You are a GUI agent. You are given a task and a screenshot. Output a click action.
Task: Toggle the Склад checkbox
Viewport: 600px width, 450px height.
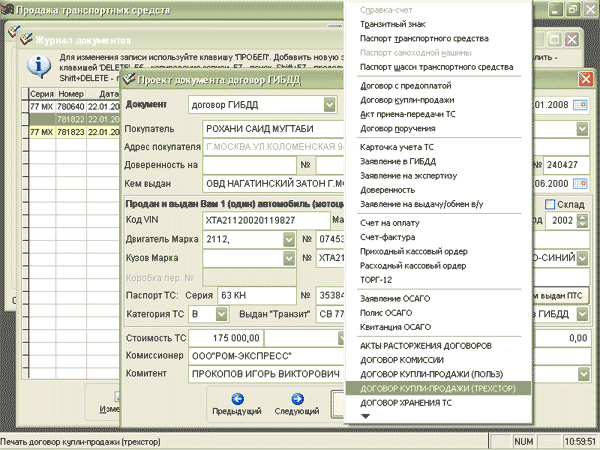tap(547, 205)
